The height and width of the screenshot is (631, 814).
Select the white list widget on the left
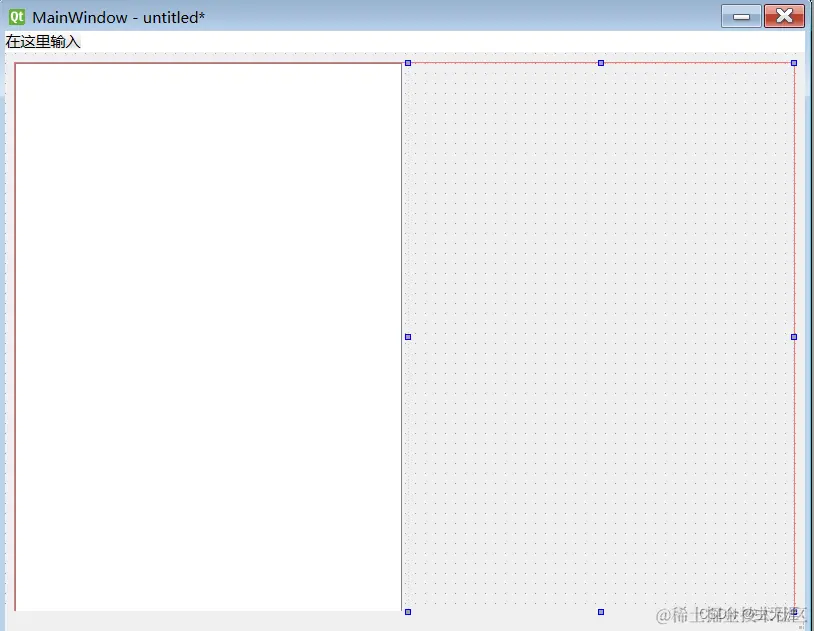point(208,337)
